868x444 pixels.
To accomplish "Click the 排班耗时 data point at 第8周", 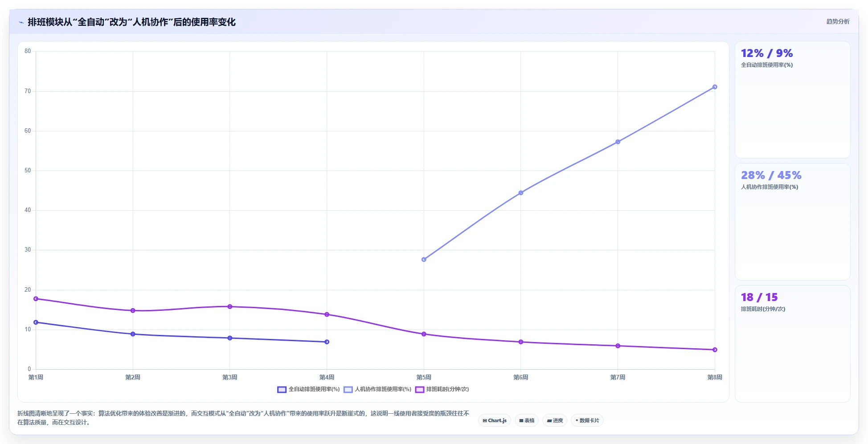I will 715,350.
